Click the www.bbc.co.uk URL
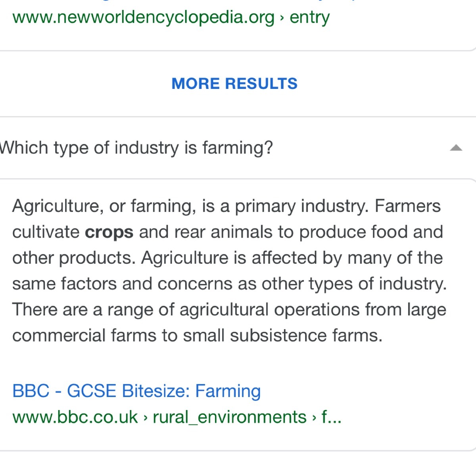The width and height of the screenshot is (476, 476). point(75,417)
